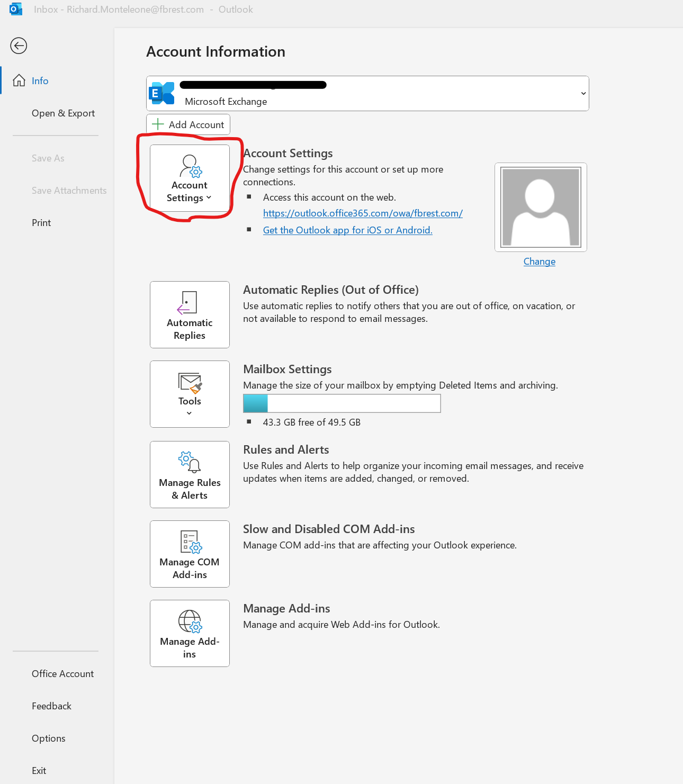Switch to the Open & Export section
Viewport: 683px width, 784px height.
coord(63,113)
